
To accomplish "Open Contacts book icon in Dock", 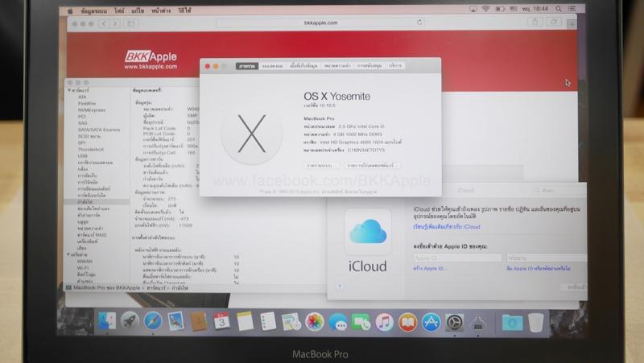I will click(x=199, y=321).
